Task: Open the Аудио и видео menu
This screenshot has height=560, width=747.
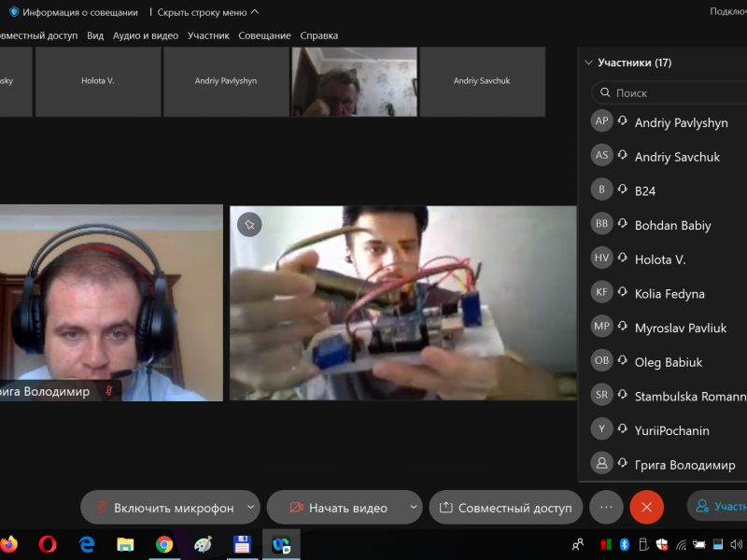Action: 145,35
